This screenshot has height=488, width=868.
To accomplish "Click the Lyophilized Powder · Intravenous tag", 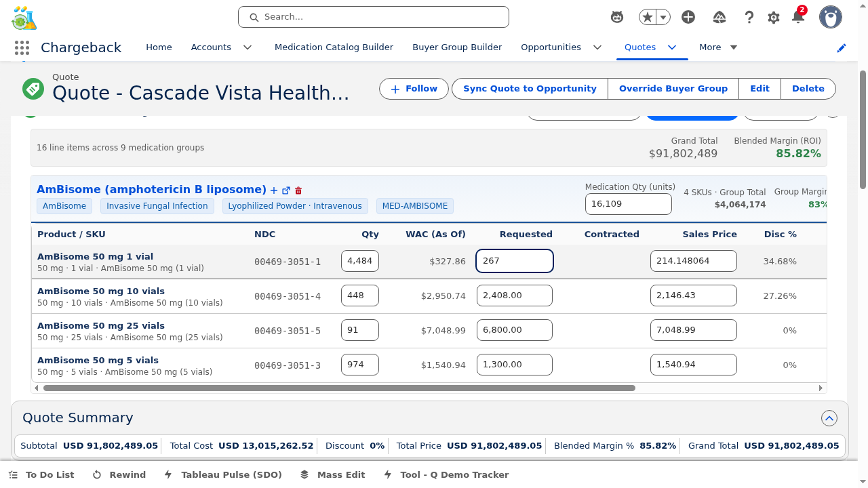I will pos(295,206).
